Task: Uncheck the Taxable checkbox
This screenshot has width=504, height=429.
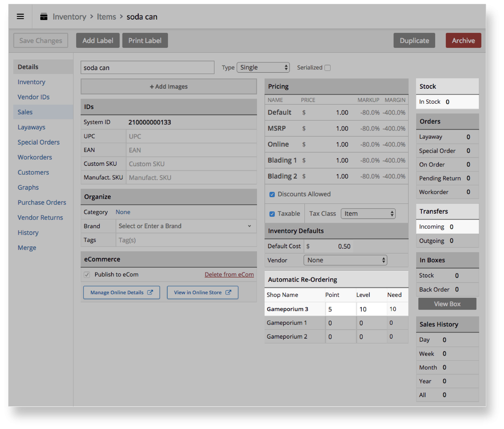Action: point(272,214)
